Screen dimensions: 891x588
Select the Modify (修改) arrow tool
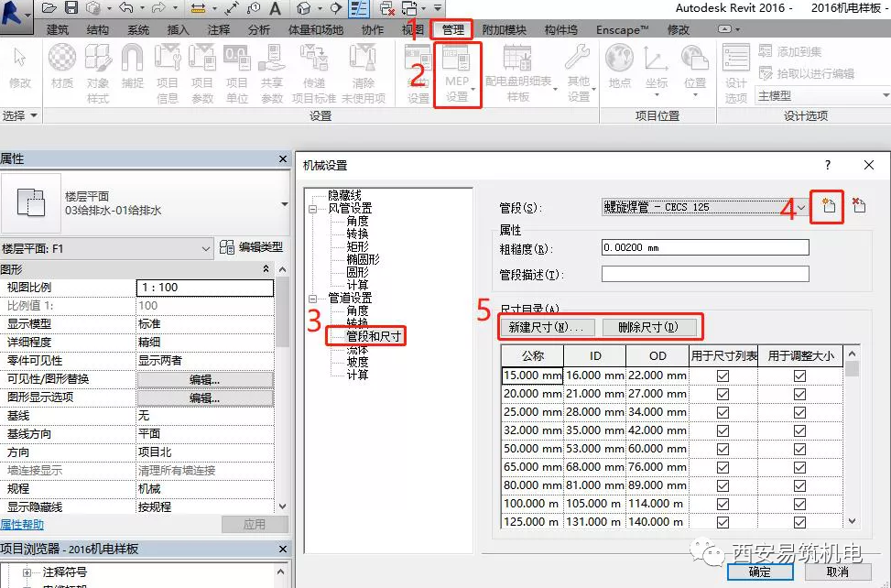point(20,68)
